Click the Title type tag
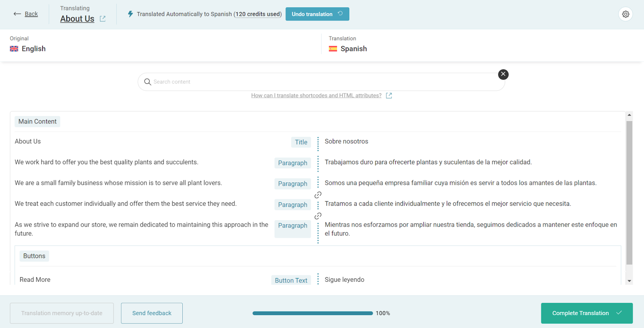Screen dimensions: 644x328 (301, 142)
